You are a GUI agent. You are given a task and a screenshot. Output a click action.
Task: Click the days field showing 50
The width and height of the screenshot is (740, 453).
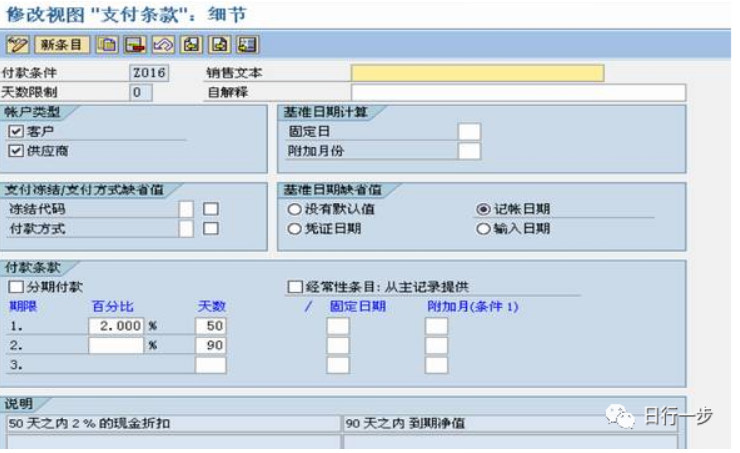(210, 326)
